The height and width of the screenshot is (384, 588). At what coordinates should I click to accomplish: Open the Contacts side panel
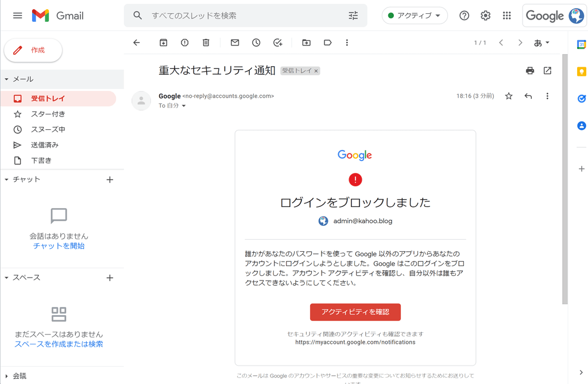581,126
